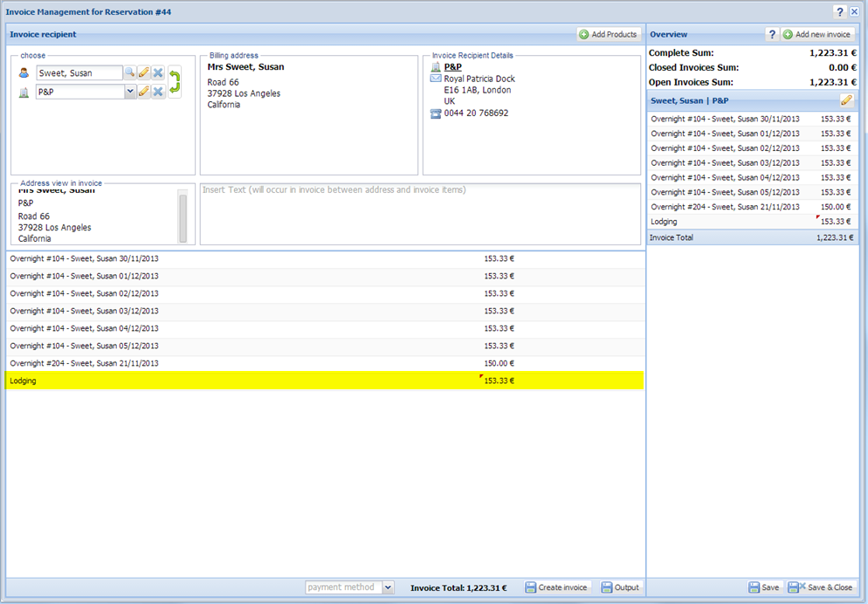868x604 pixels.
Task: Select the highlighted Lodging invoice row
Action: [x=262, y=381]
